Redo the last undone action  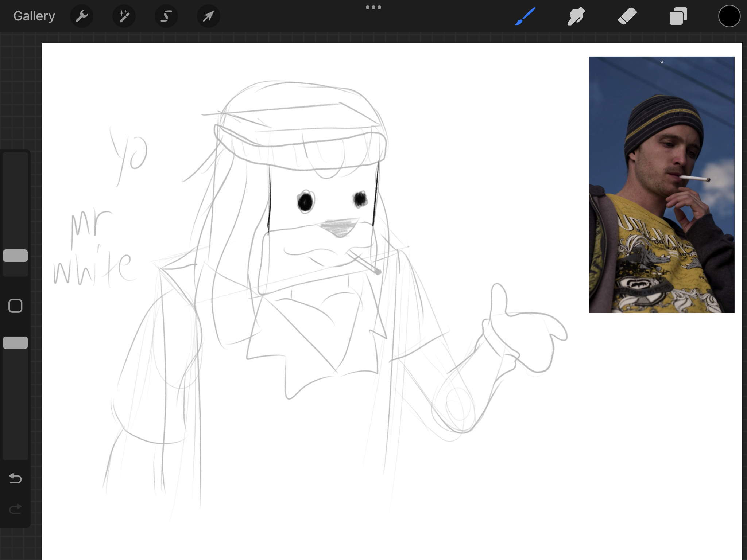(x=15, y=509)
